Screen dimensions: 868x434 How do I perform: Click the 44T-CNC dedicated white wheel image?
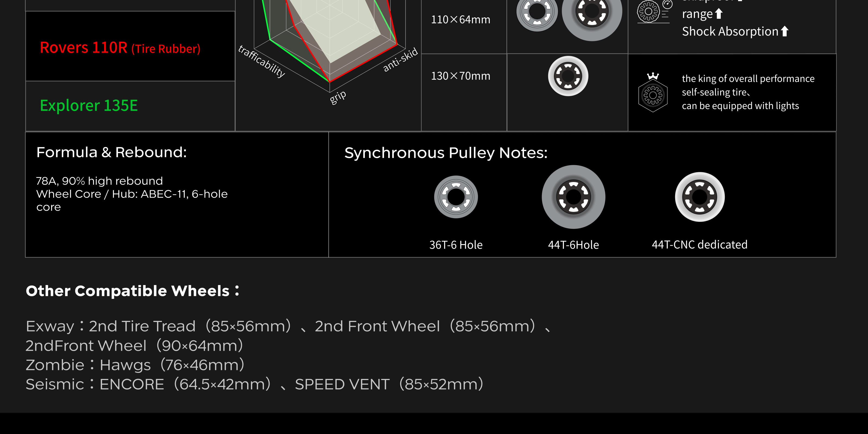700,197
